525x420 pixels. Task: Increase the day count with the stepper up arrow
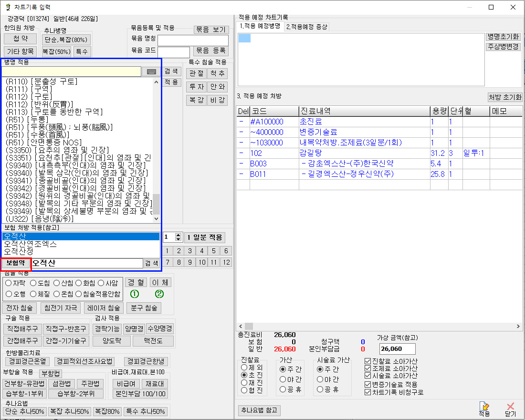tap(178, 235)
